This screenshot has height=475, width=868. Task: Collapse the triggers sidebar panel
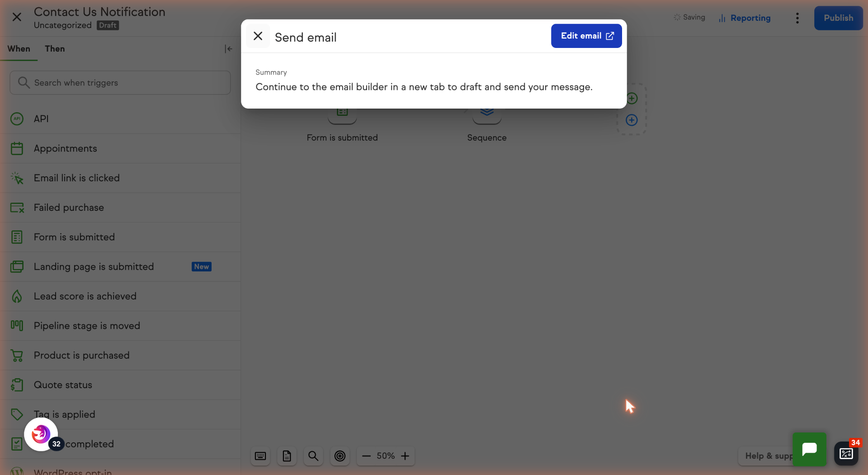coord(228,49)
